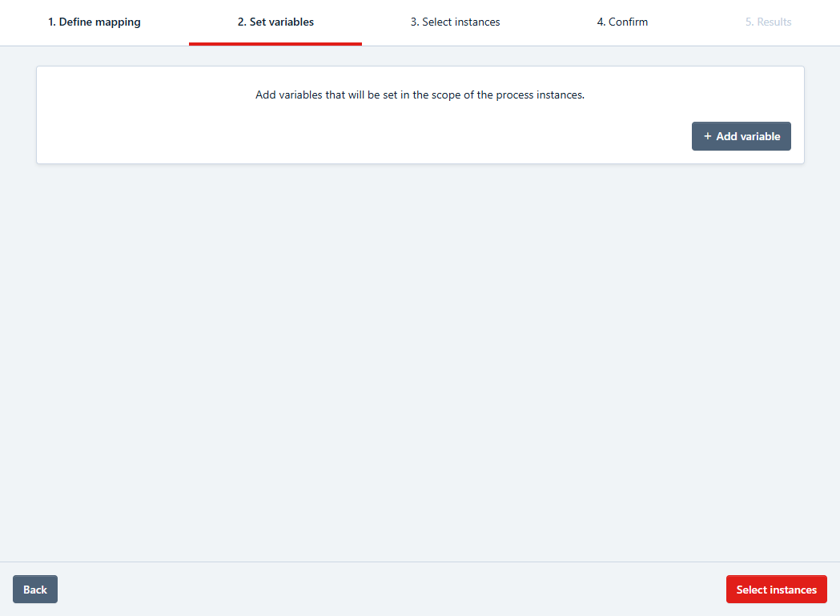The height and width of the screenshot is (616, 840).
Task: Click the 'Add variables that will be set' description text
Action: click(420, 95)
